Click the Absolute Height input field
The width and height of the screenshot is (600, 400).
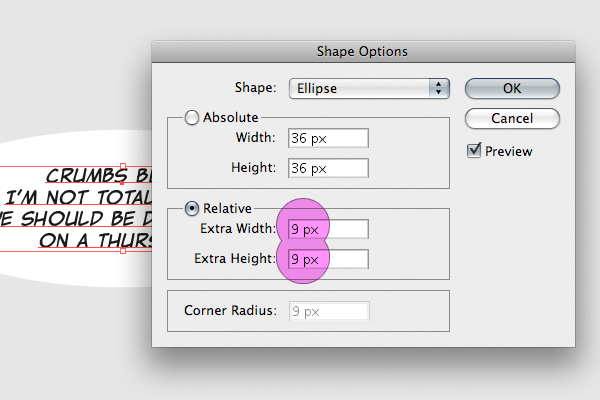(328, 168)
